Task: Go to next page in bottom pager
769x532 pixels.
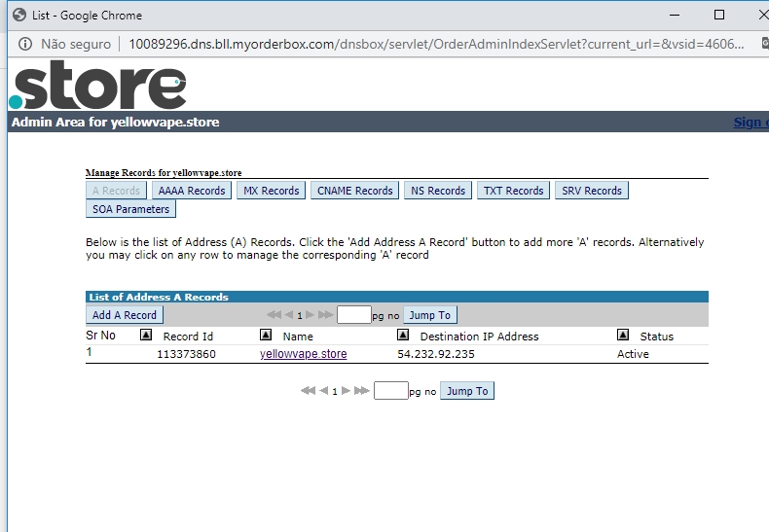Action: (x=346, y=391)
